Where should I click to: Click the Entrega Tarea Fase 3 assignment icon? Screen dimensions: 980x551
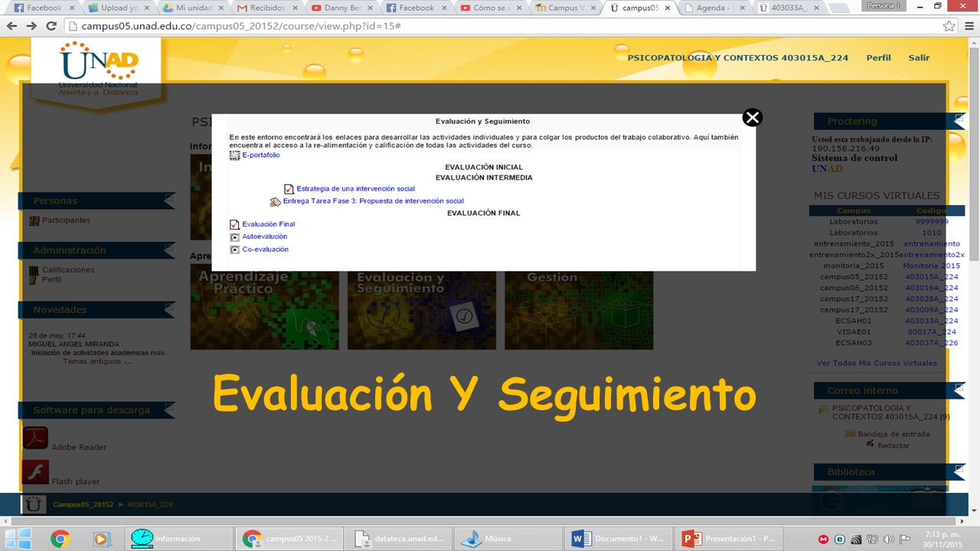pos(276,202)
